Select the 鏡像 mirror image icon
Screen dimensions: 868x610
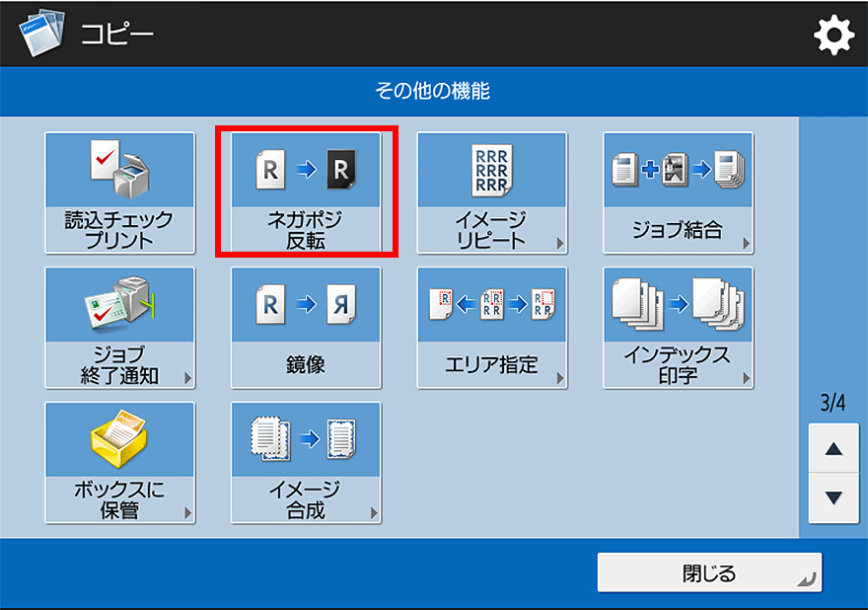tap(306, 304)
